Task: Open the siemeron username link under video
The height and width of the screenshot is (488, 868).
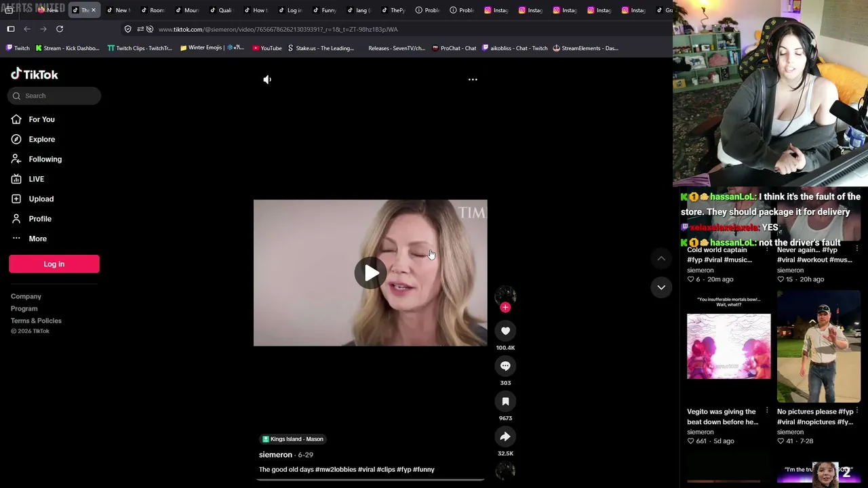Action: pyautogui.click(x=275, y=455)
